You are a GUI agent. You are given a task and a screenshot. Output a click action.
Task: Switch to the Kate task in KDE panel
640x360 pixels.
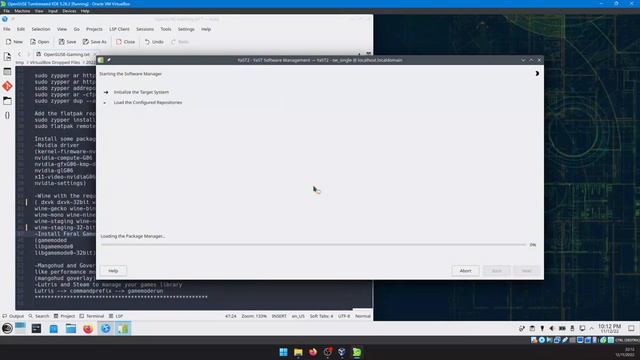tap(106, 328)
